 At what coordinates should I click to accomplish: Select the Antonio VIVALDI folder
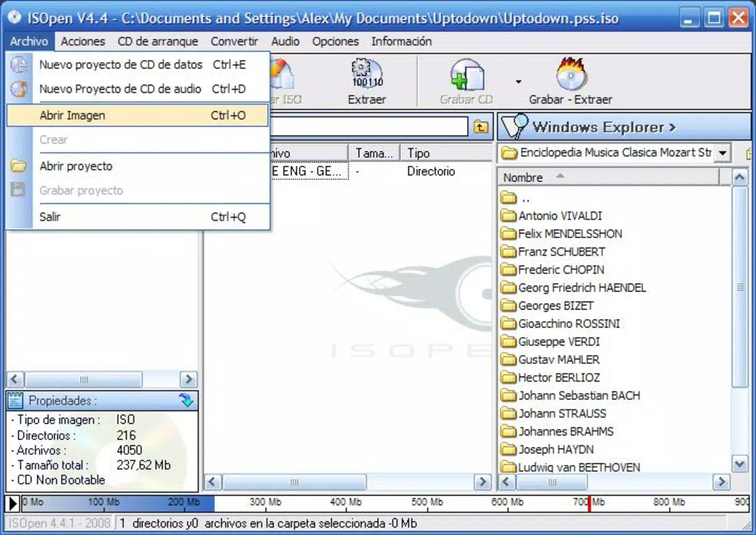pos(551,215)
